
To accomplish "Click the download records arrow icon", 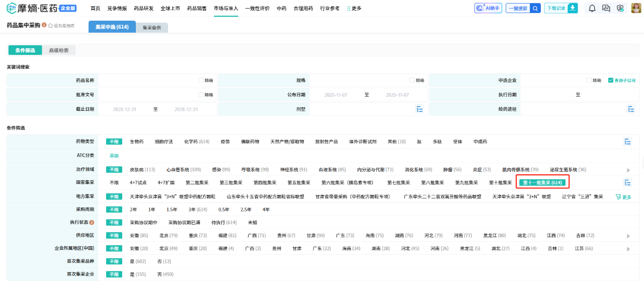I will coord(572,8).
